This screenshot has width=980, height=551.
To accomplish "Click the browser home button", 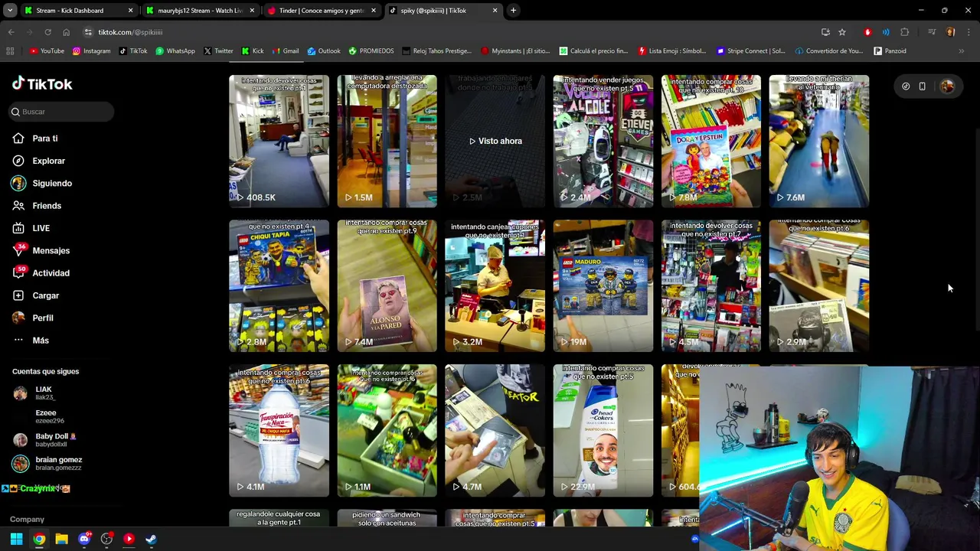I will pyautogui.click(x=66, y=32).
